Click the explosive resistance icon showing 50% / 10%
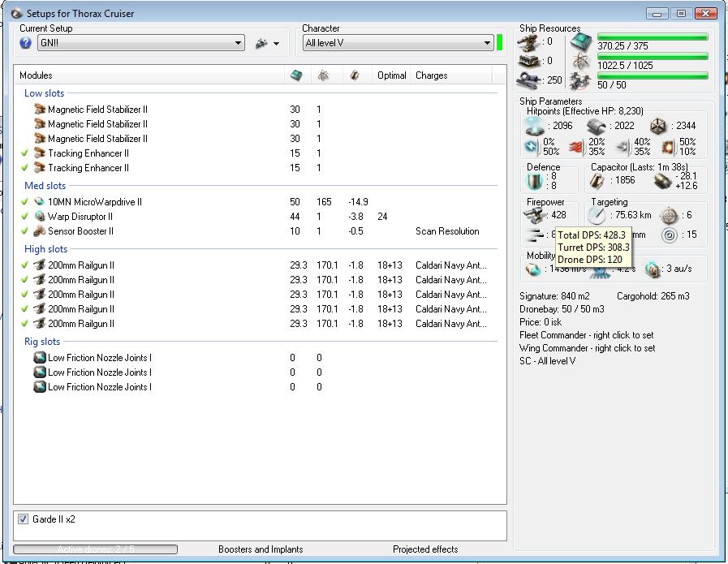This screenshot has height=564, width=728. coord(668,147)
